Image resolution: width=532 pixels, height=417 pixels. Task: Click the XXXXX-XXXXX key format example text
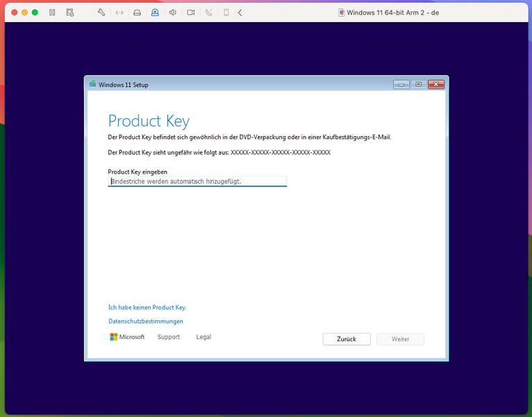(x=281, y=152)
